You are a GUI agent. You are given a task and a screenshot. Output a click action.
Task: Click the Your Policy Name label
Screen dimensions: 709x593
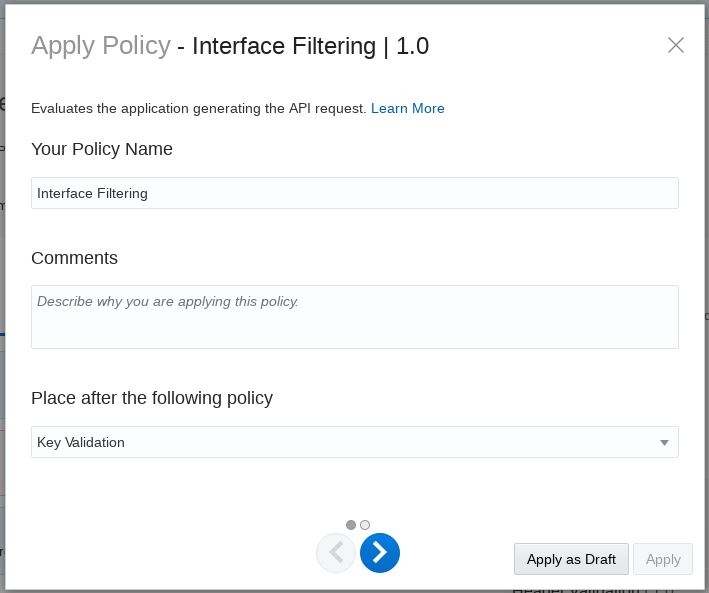[102, 149]
